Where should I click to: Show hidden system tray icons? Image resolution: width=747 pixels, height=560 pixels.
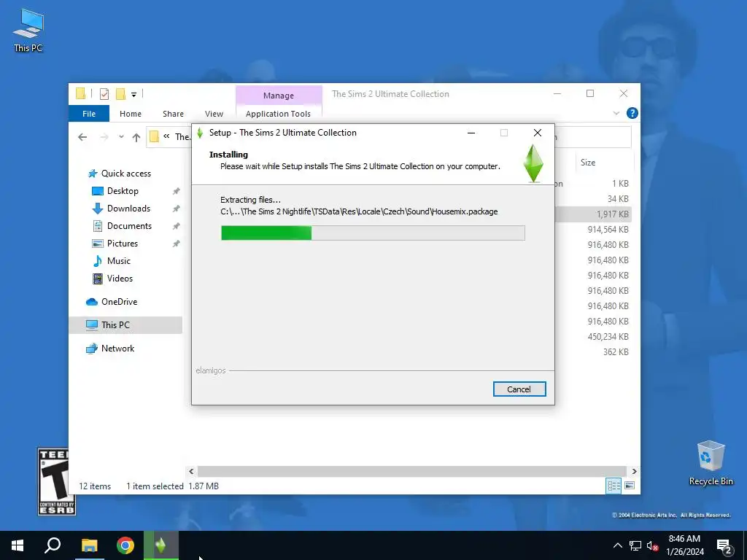(617, 545)
